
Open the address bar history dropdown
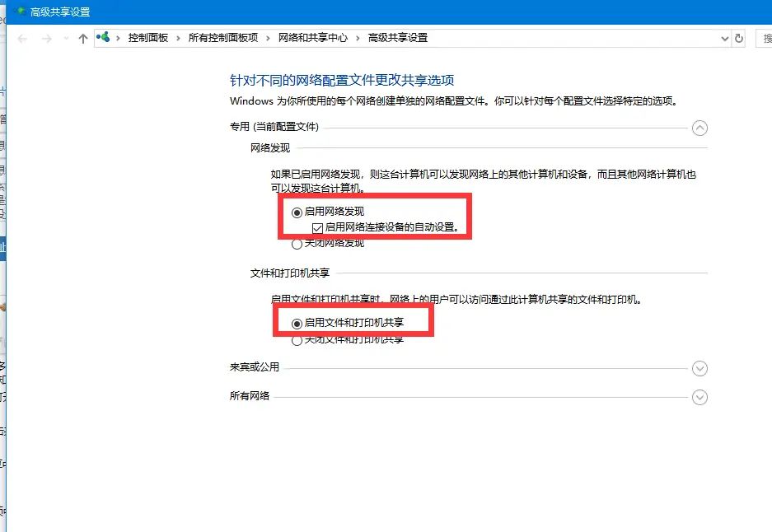tap(724, 37)
